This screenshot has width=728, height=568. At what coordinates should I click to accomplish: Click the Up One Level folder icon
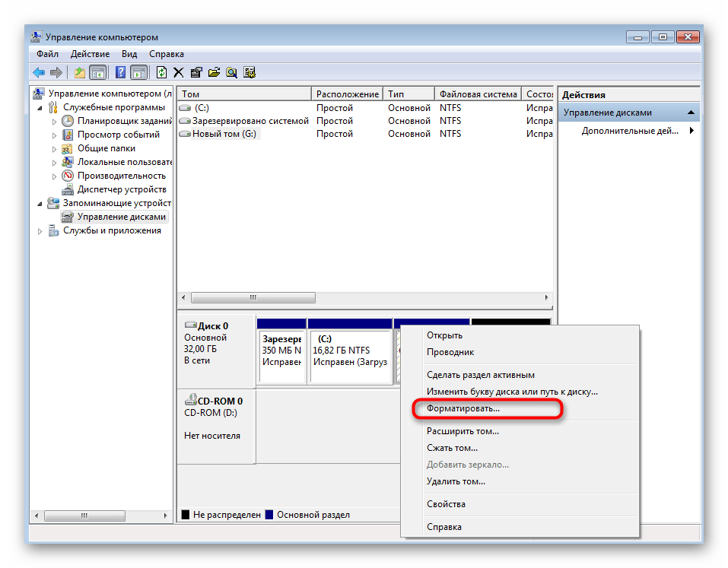(x=80, y=72)
